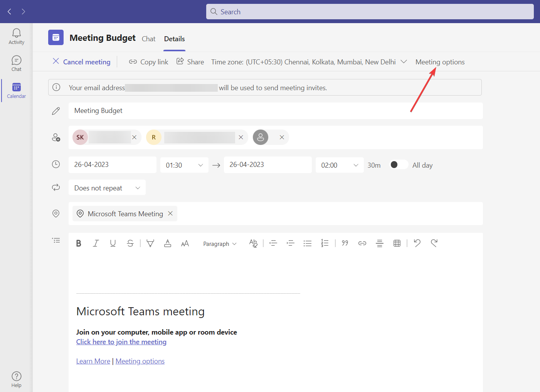Copy the meeting link
Screen dimensions: 540x392
pos(149,62)
